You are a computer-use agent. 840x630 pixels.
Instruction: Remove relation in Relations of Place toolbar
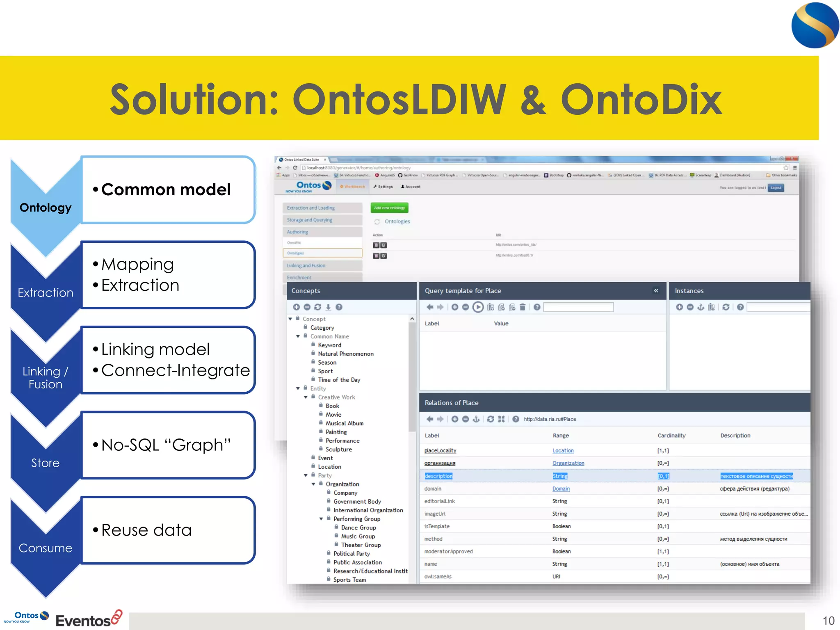click(x=465, y=419)
